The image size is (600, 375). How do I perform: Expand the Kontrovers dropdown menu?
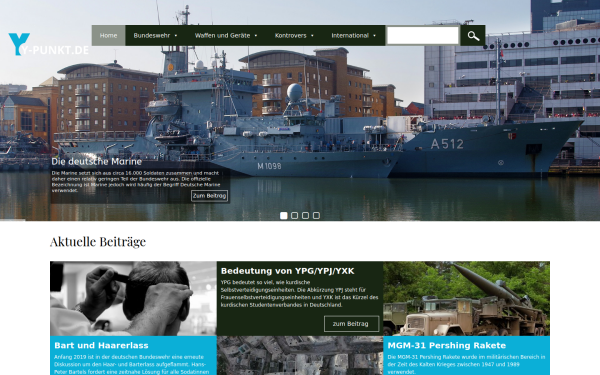294,36
